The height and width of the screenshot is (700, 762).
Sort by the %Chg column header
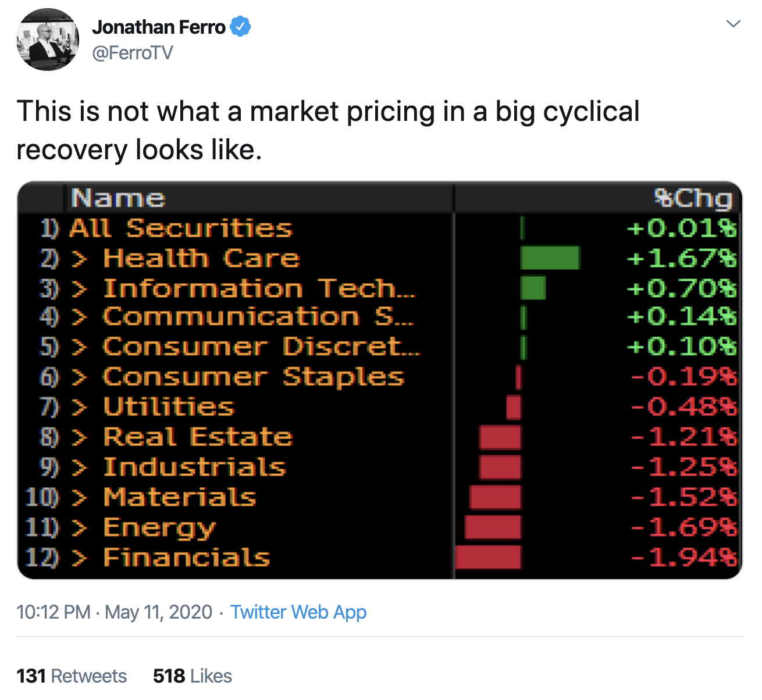pyautogui.click(x=692, y=198)
